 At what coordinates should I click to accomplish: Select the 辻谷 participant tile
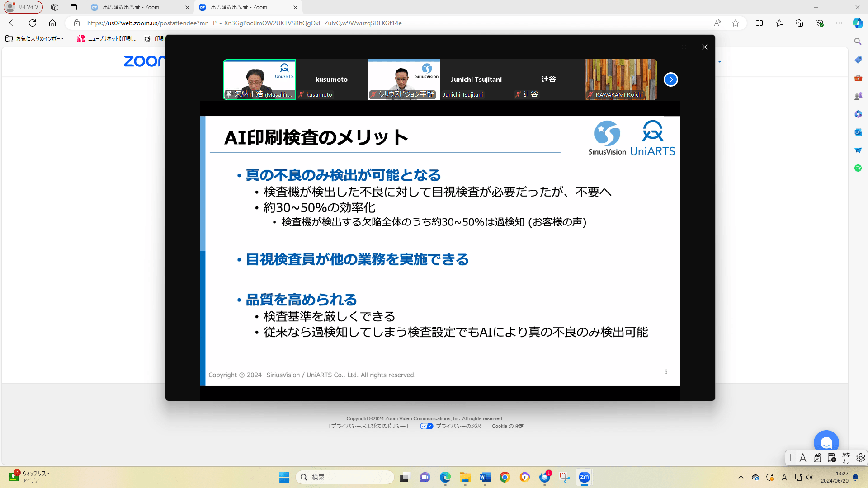549,80
